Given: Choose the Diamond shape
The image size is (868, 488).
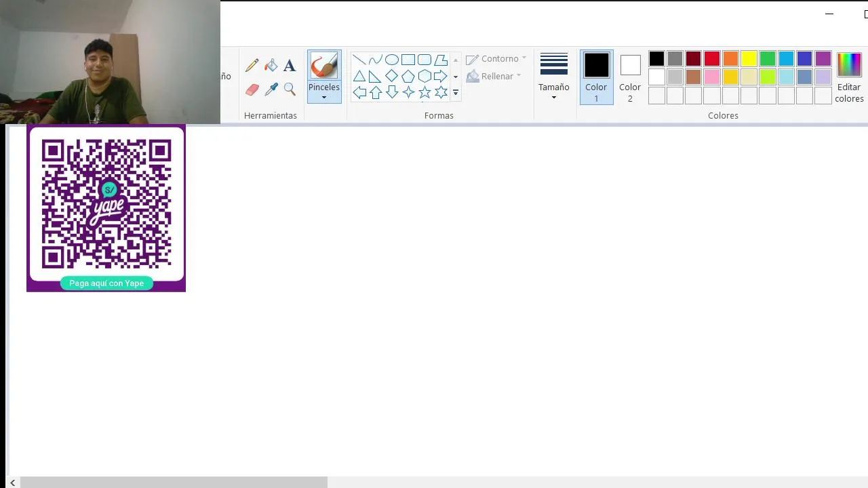Looking at the screenshot, I should pyautogui.click(x=392, y=76).
